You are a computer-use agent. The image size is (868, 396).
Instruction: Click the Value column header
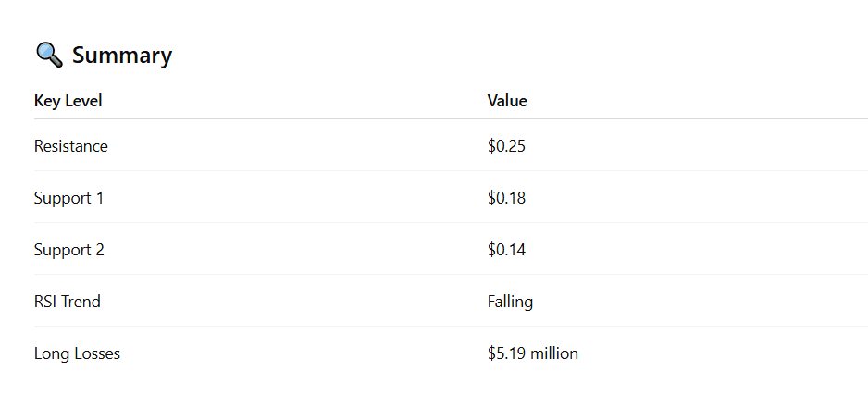(507, 101)
